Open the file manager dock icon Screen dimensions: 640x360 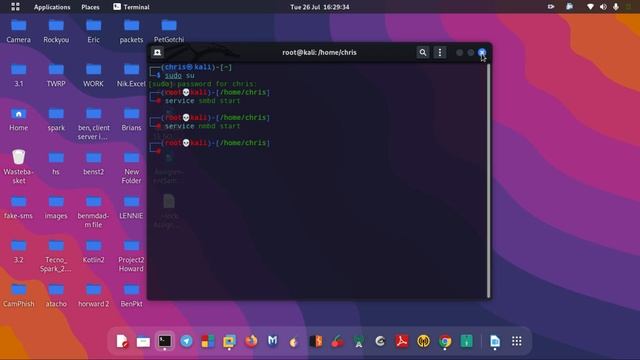(143, 341)
